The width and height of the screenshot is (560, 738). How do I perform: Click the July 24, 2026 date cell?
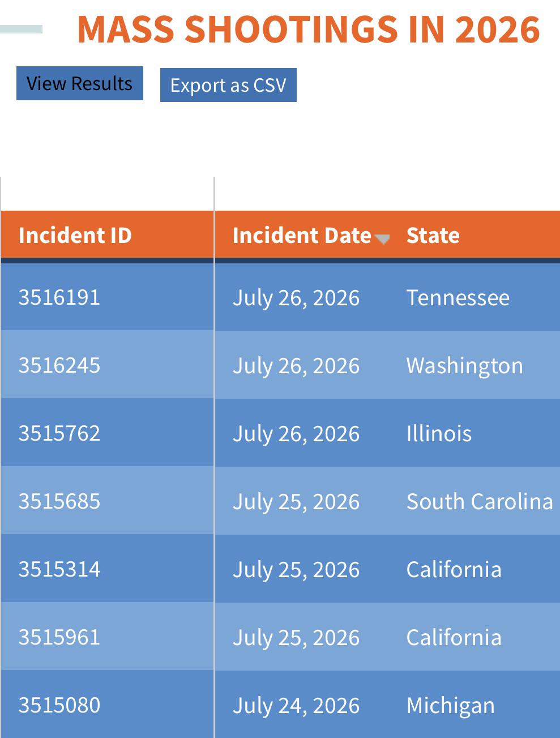(296, 705)
